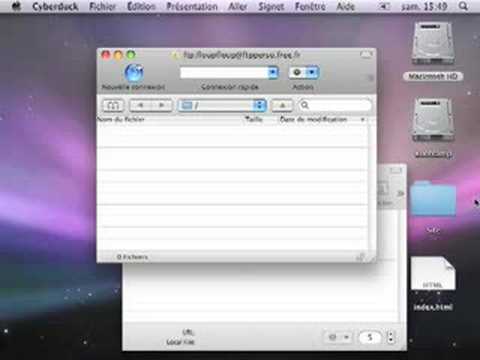Open the Signet menu

click(271, 6)
